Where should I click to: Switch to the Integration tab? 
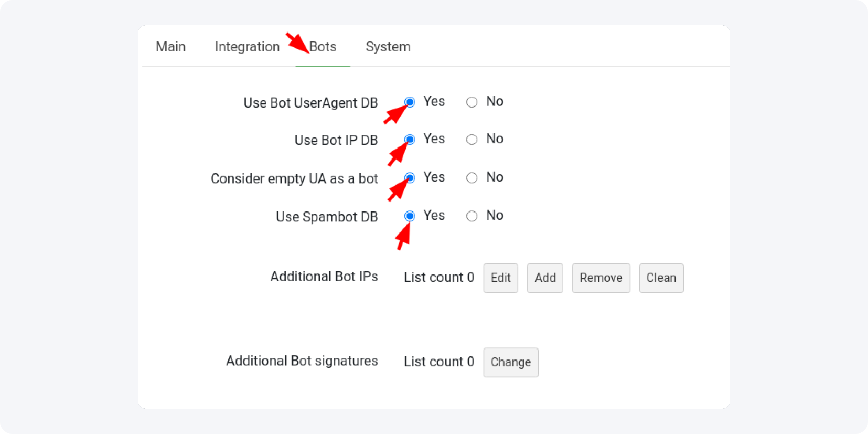tap(247, 47)
